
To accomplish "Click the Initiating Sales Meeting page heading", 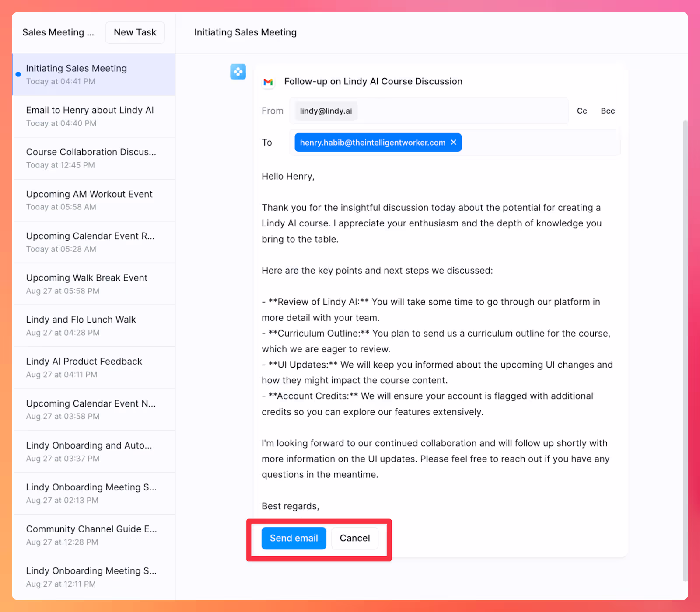I will [x=245, y=32].
